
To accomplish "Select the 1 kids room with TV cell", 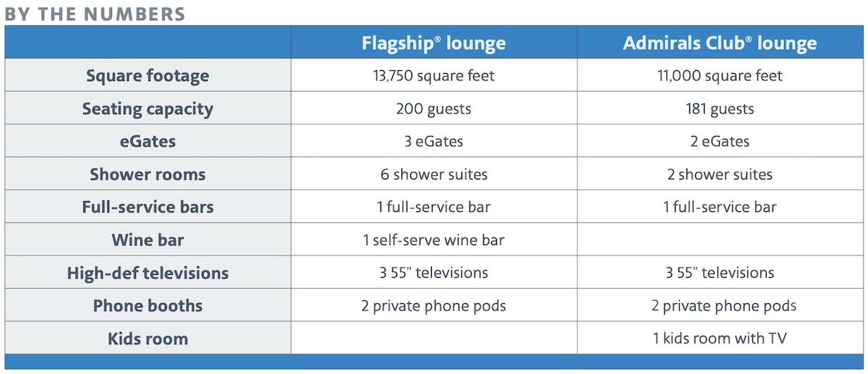I will (x=720, y=339).
